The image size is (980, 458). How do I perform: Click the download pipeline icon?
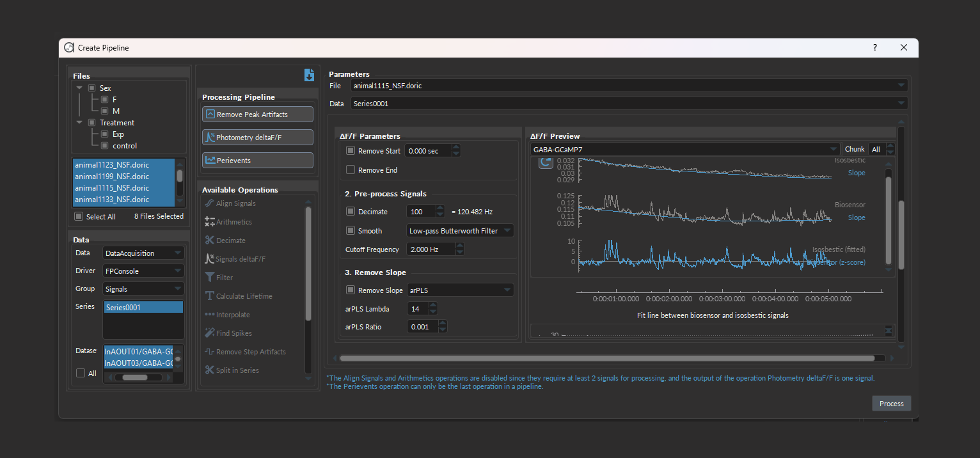coord(309,75)
